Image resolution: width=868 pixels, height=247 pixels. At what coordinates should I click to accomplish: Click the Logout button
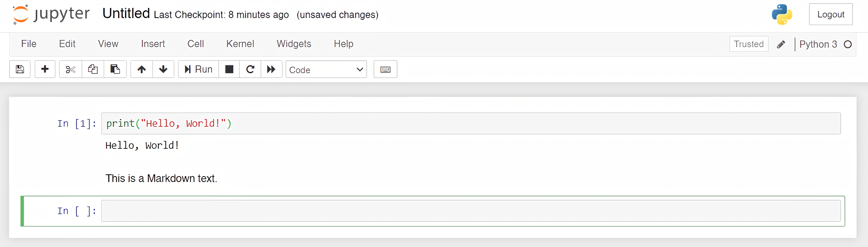point(831,15)
